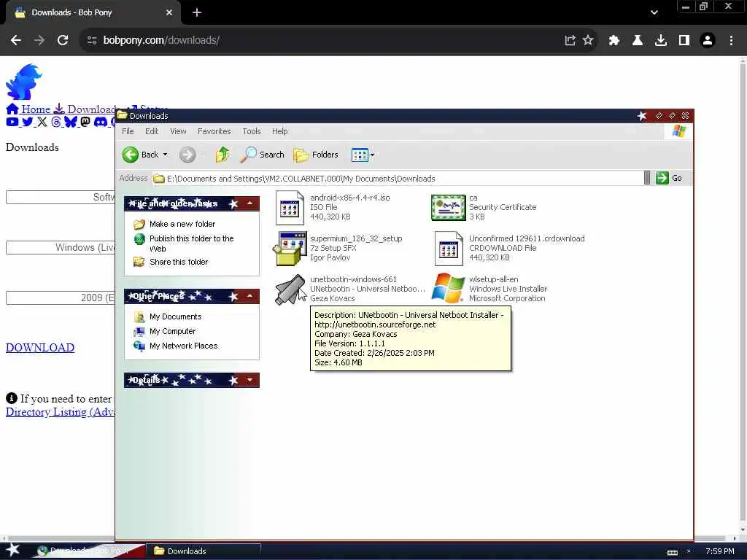Go to My Documents
747x560 pixels.
175,316
